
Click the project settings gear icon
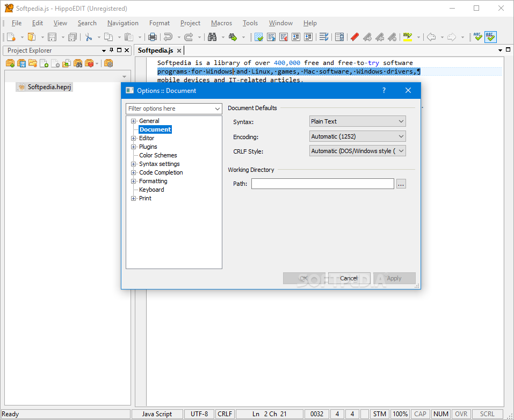pos(108,63)
